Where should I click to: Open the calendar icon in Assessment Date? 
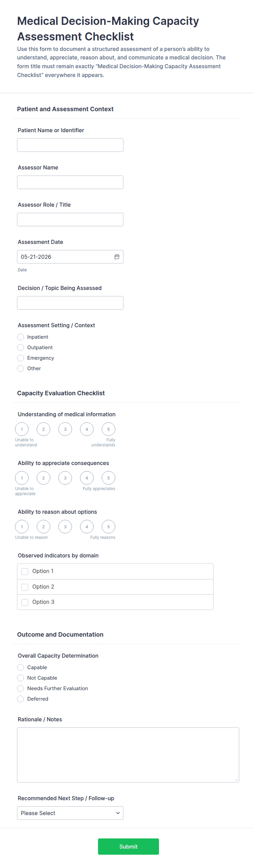[x=117, y=257]
